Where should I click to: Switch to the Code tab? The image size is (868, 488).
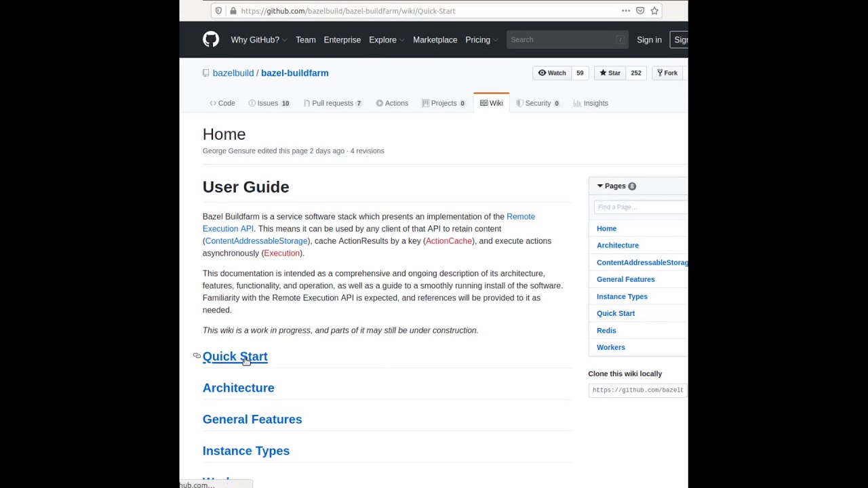pyautogui.click(x=222, y=103)
